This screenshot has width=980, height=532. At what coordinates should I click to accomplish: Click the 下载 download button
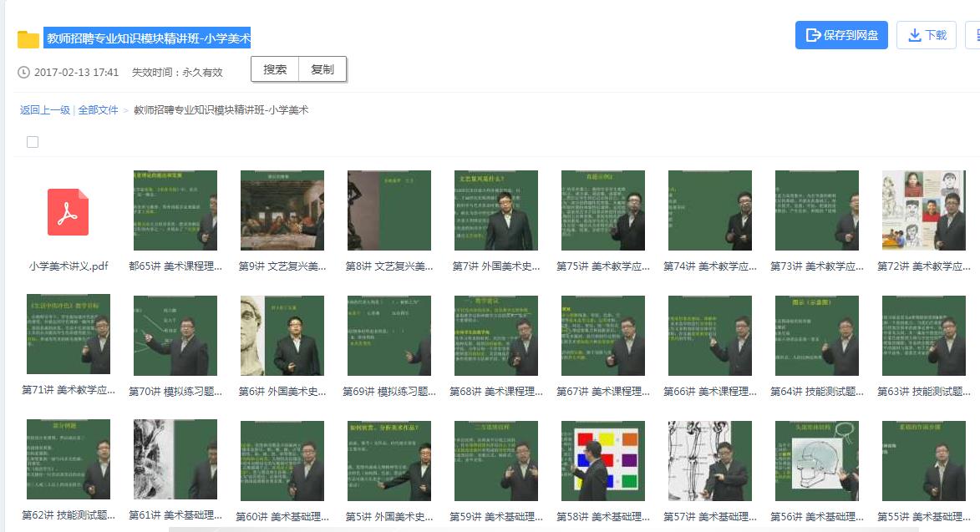pos(926,34)
